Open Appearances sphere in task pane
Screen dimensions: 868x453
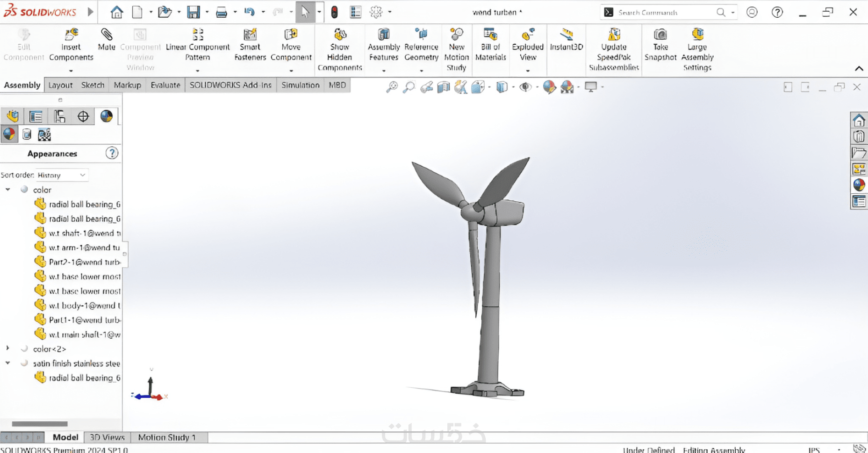coord(859,185)
